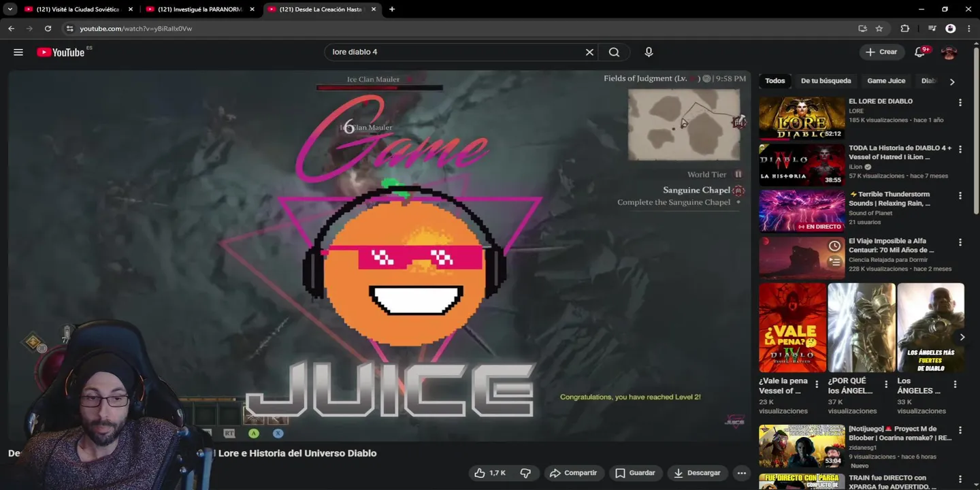Image resolution: width=980 pixels, height=490 pixels.
Task: Dislike the video
Action: (x=525, y=473)
